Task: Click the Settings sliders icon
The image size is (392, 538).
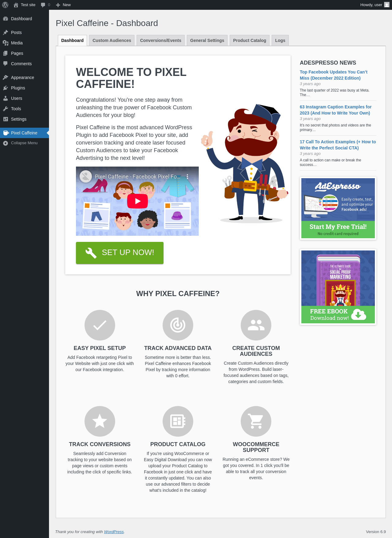Action: (x=6, y=119)
